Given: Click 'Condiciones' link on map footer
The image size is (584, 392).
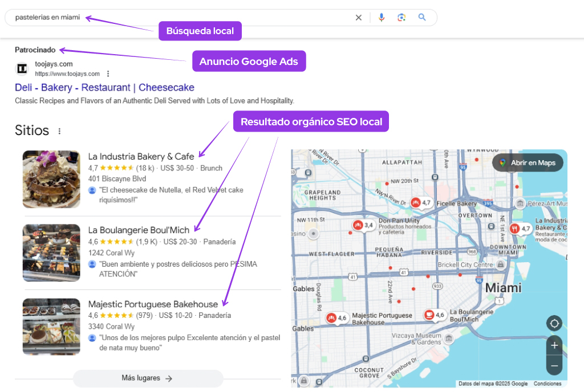Looking at the screenshot, I should coord(547,383).
